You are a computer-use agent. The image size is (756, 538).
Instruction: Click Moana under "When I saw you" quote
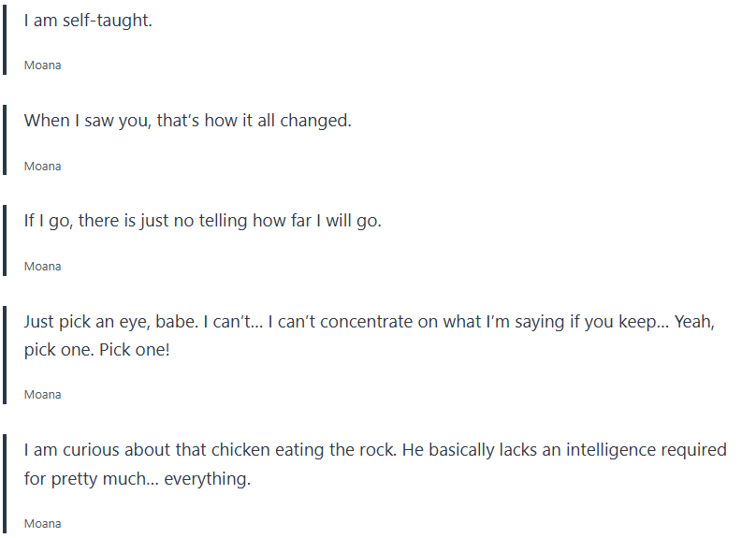pyautogui.click(x=42, y=166)
